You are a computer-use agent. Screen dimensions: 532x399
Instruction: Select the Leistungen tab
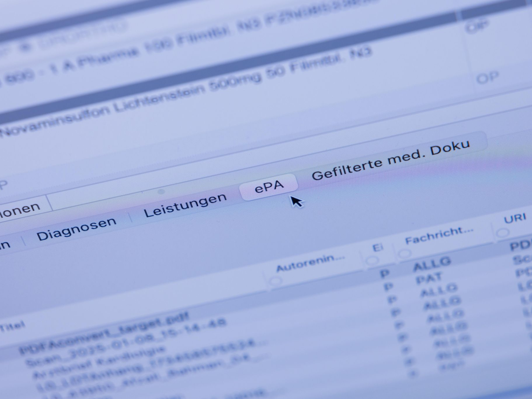click(185, 206)
